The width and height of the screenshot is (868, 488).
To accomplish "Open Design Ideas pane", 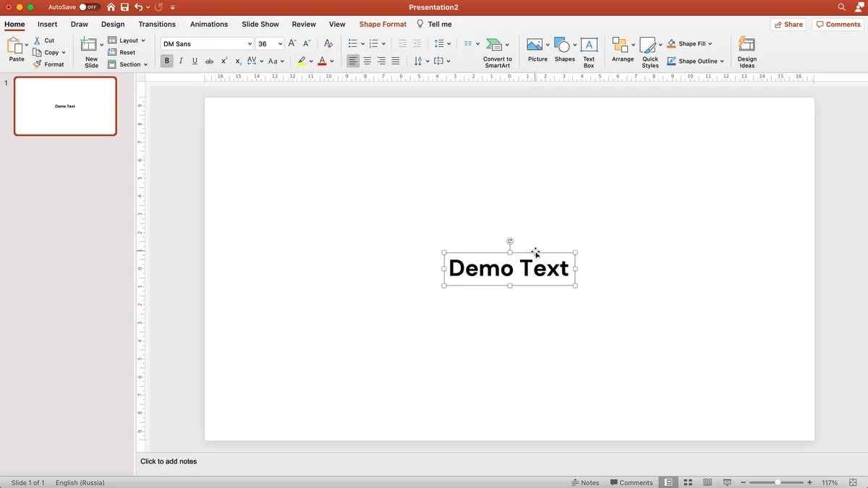I will (x=746, y=52).
